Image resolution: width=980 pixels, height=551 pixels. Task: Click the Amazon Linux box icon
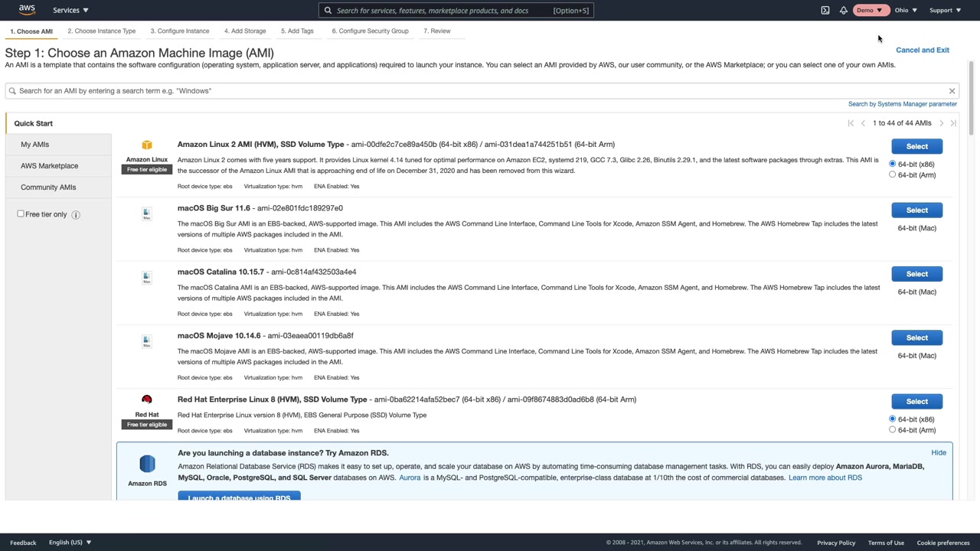(147, 145)
